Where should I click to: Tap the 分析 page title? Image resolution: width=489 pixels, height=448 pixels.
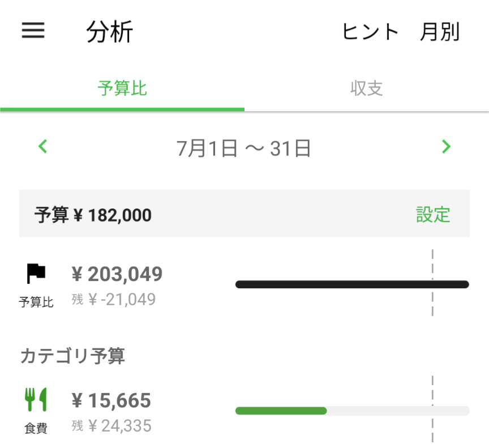click(x=110, y=32)
